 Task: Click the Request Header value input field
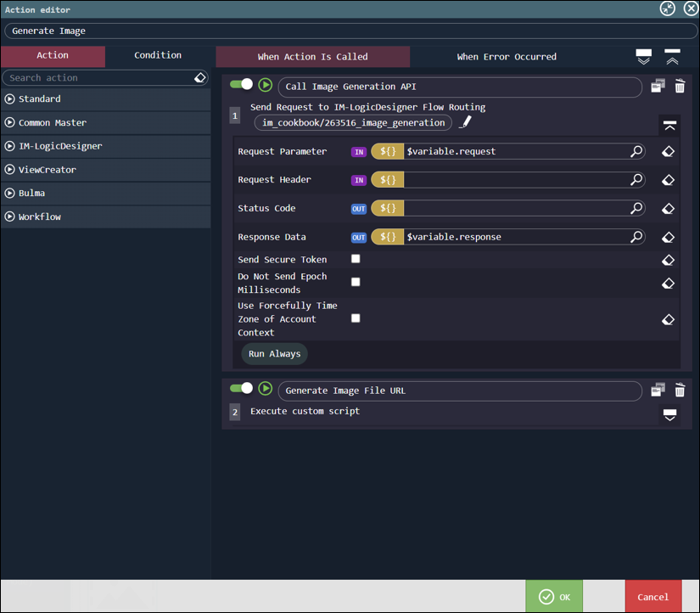tap(515, 180)
